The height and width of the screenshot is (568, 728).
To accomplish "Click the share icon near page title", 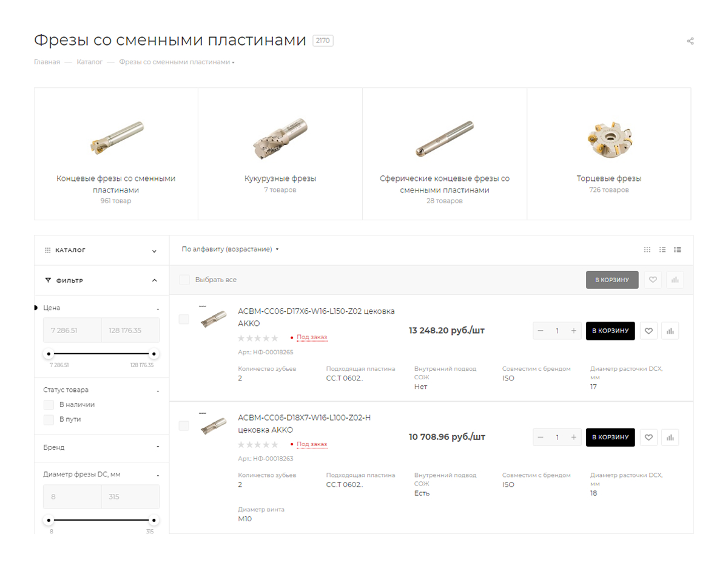I will 690,41.
